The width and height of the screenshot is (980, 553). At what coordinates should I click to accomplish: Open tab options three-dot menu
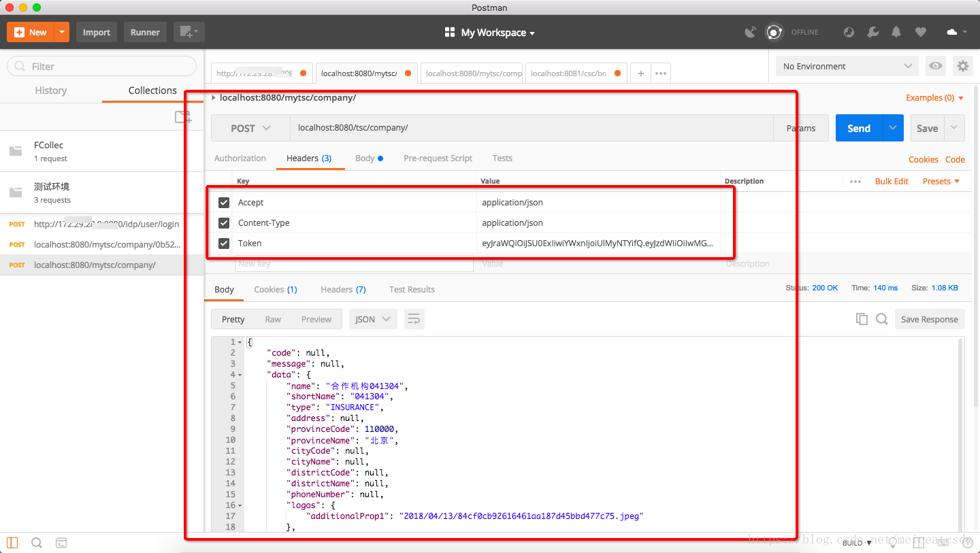point(660,73)
